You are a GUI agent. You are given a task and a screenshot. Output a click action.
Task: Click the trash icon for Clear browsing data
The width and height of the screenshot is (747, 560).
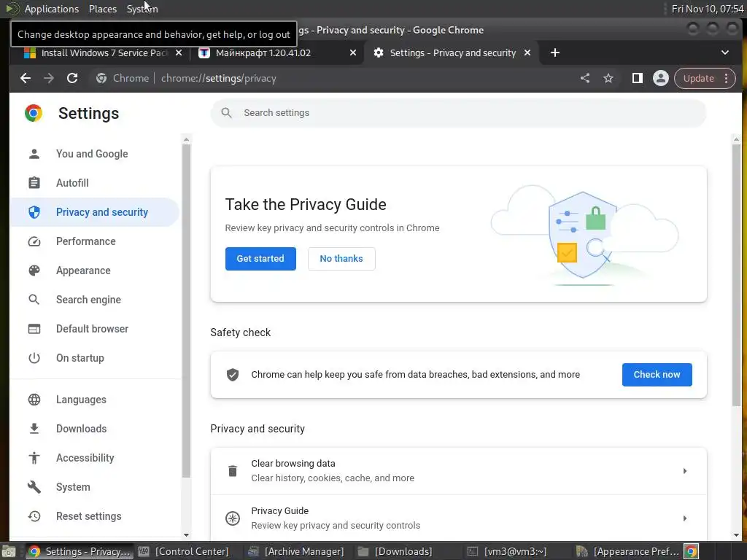(x=233, y=471)
